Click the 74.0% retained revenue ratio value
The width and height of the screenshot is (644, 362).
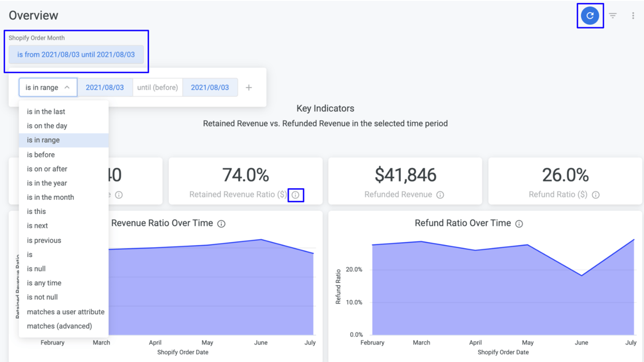(246, 175)
